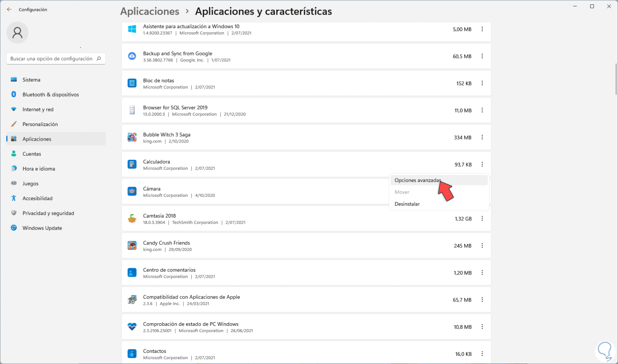Open Internet y red settings
The image size is (618, 364).
coord(56,109)
